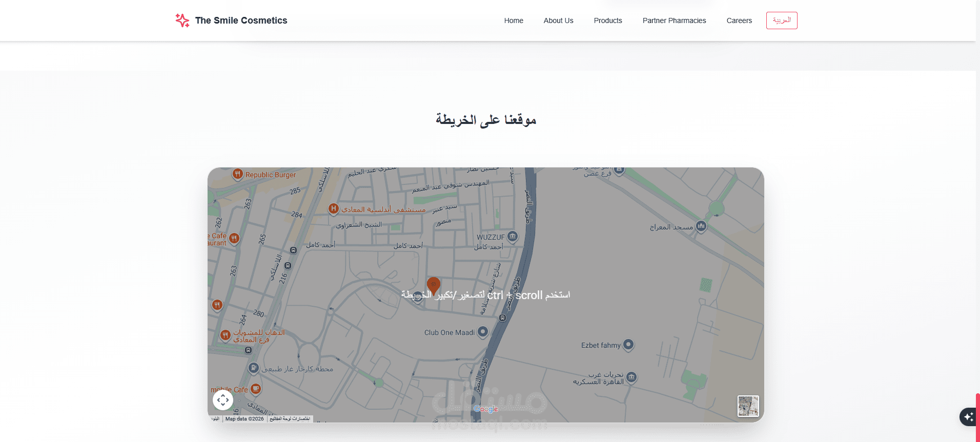The height and width of the screenshot is (442, 980).
Task: Click the gas station marker محطة كارجاز
Action: 254,368
